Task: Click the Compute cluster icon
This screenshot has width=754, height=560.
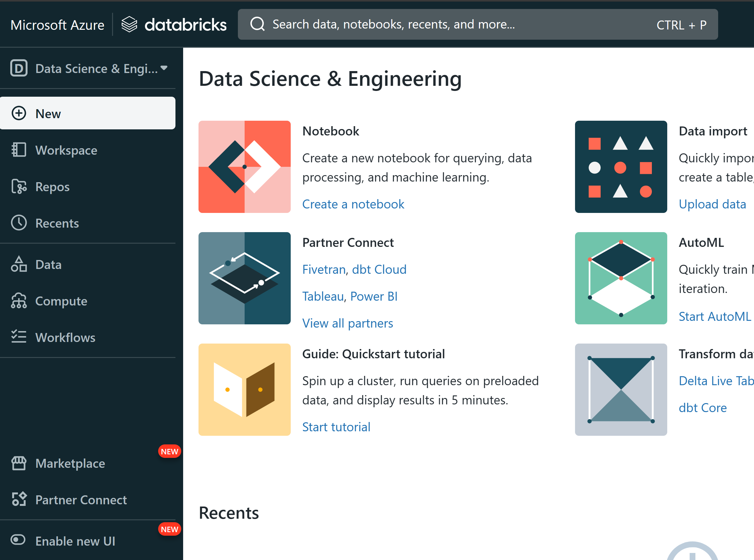Action: pyautogui.click(x=19, y=301)
